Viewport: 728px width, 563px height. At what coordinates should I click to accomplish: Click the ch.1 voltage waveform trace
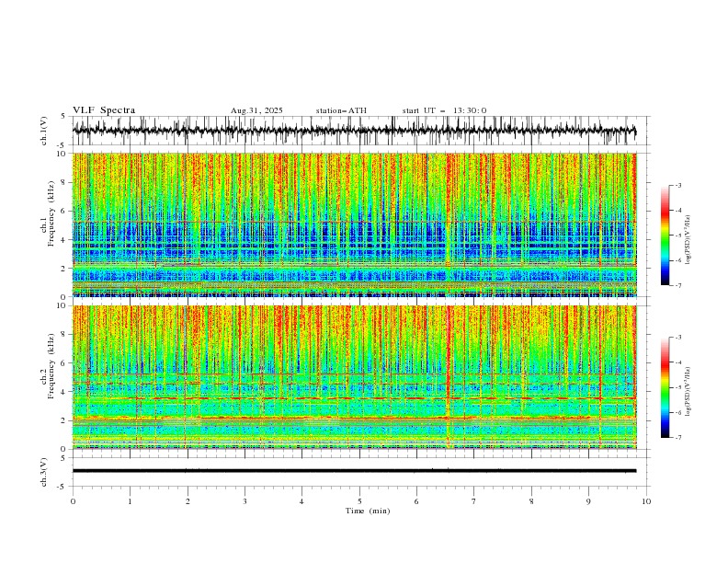(x=354, y=131)
